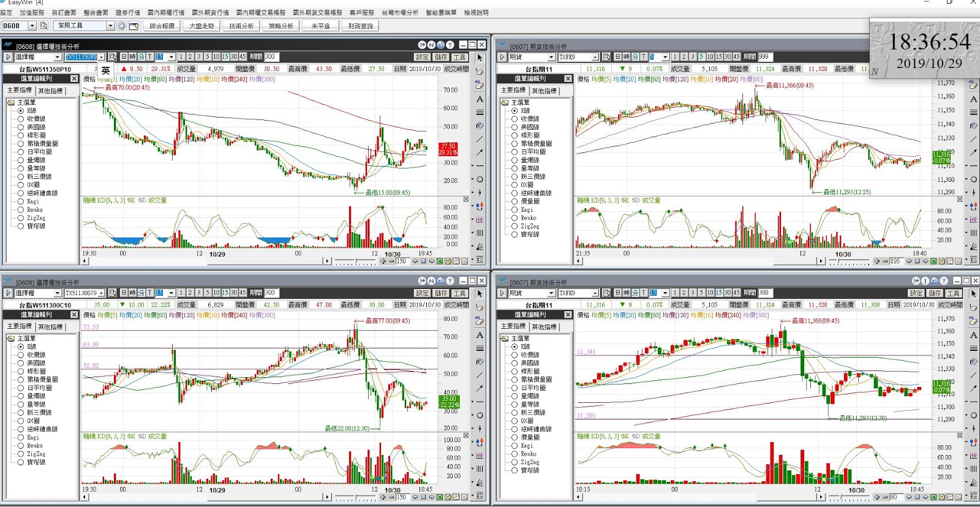Select Kagi radio in top-right chart menu

click(x=514, y=210)
